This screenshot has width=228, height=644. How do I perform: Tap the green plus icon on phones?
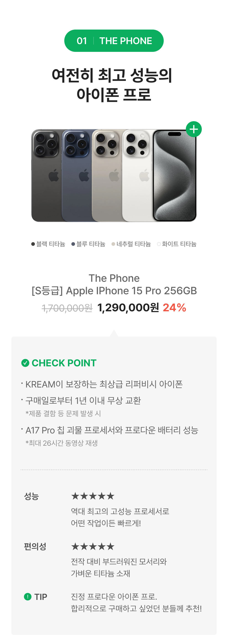[194, 129]
